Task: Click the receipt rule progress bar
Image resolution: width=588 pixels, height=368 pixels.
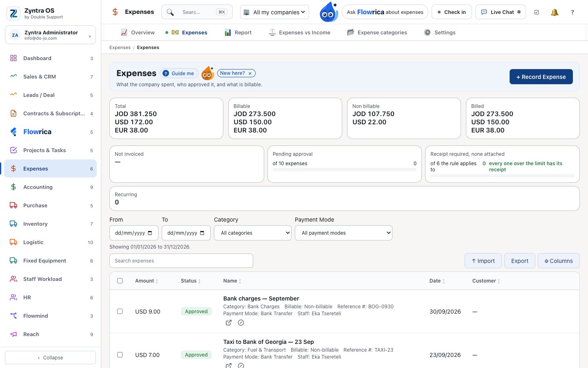Action: point(502,176)
